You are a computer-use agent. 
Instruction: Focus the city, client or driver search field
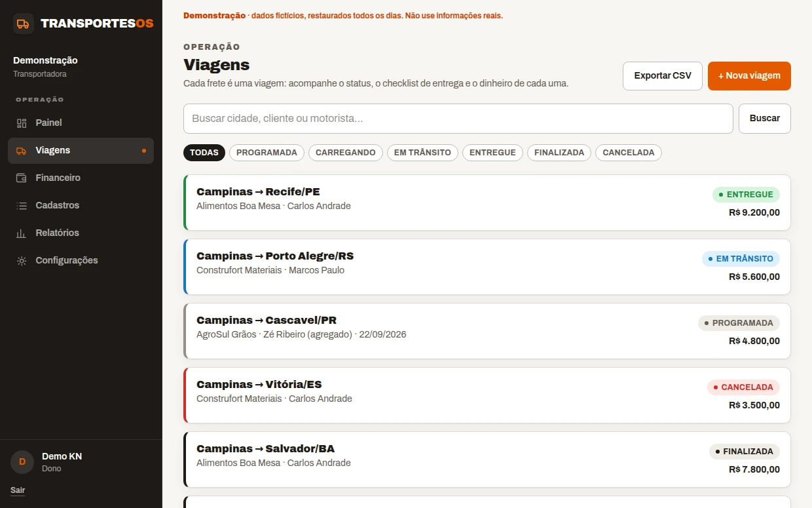click(x=458, y=119)
